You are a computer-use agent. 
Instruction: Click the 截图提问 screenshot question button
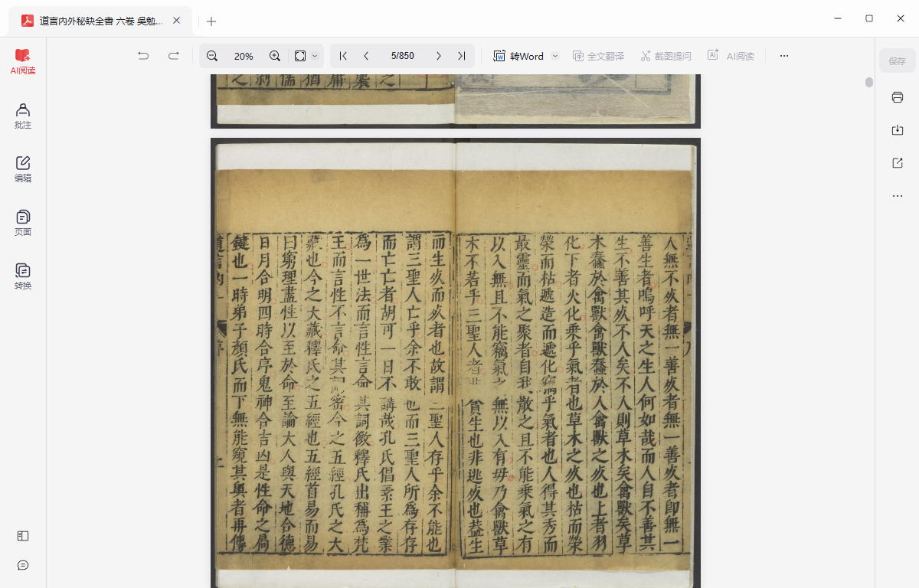(666, 56)
